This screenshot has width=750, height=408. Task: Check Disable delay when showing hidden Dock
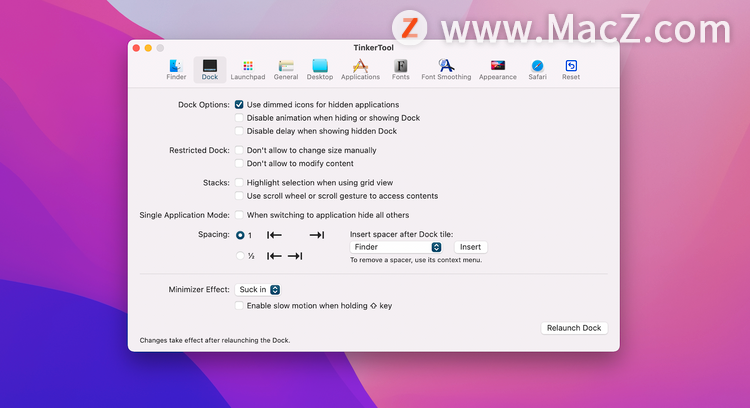pyautogui.click(x=239, y=131)
